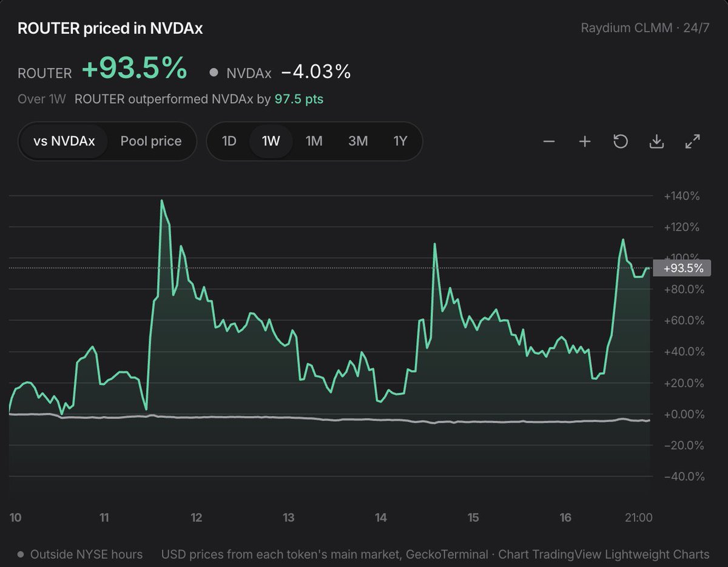Screen dimensions: 728x567
Task: Select the 1Y time range
Action: coord(400,141)
